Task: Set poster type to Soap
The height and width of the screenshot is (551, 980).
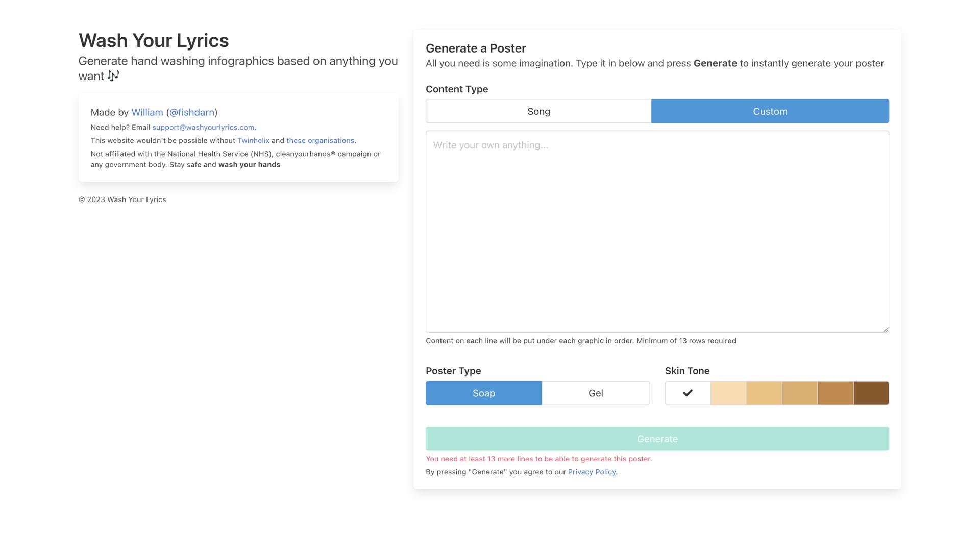Action: point(483,393)
